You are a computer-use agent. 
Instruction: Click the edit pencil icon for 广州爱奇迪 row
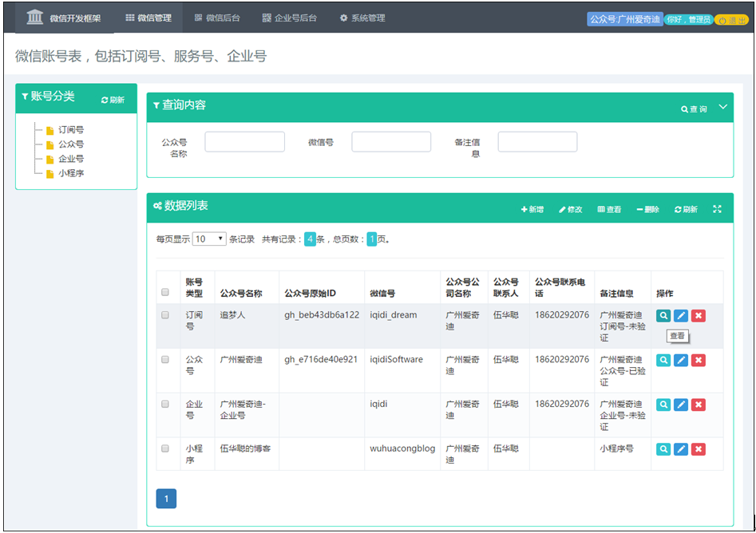pos(681,360)
